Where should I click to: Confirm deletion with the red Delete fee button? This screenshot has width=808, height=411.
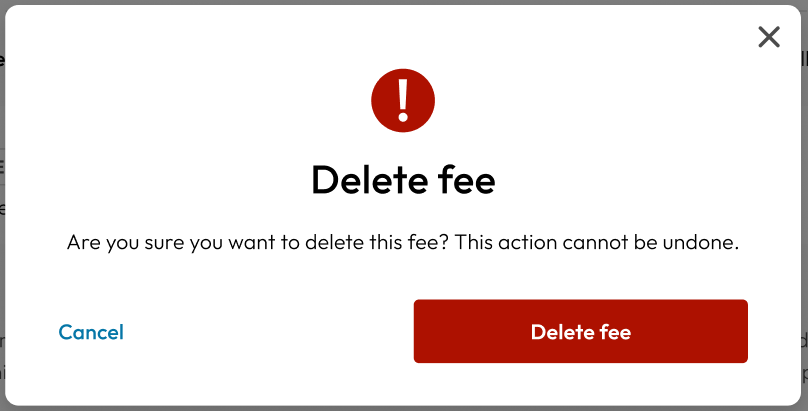(x=581, y=331)
